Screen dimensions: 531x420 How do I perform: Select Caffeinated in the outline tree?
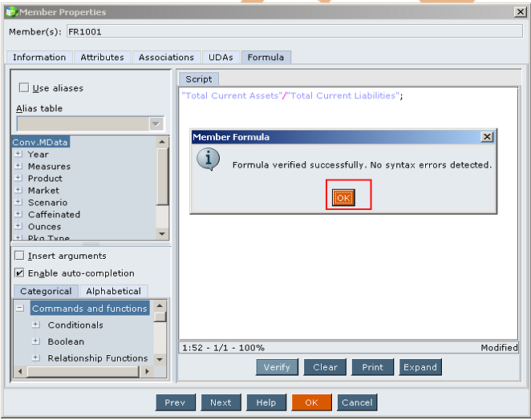tap(55, 214)
